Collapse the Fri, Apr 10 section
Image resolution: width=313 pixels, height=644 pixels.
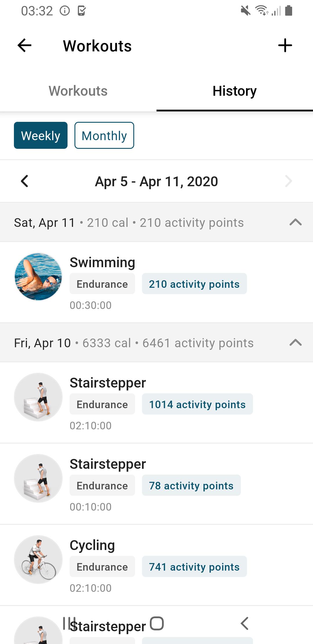[x=296, y=343]
